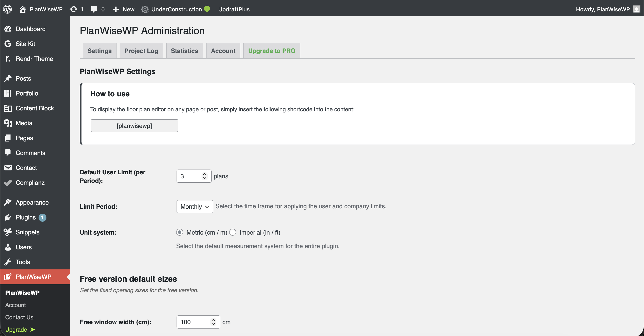Switch to the Project Log tab
This screenshot has height=336, width=644.
pyautogui.click(x=141, y=51)
